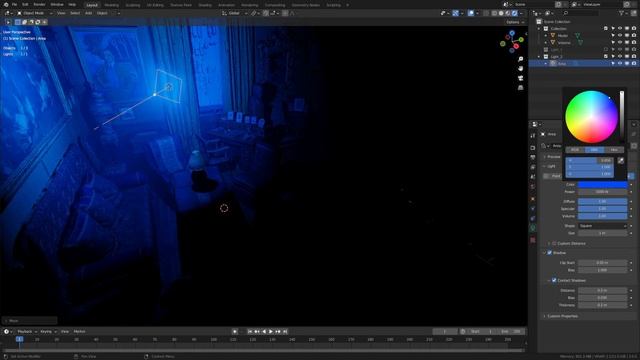Expand the Area light row in outliner
The width and height of the screenshot is (640, 360).
546,64
